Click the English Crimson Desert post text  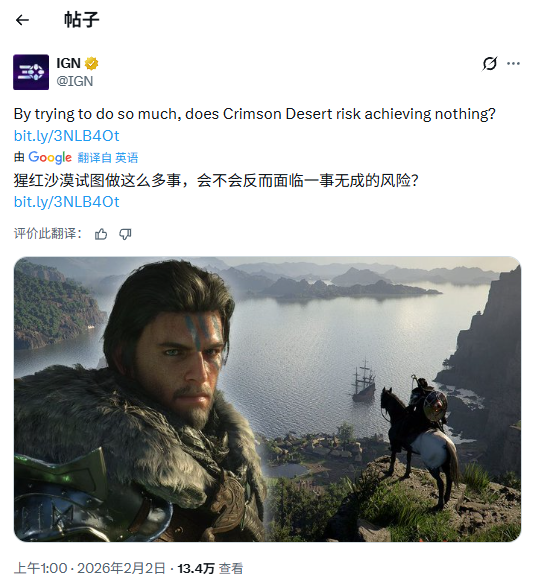(x=255, y=114)
